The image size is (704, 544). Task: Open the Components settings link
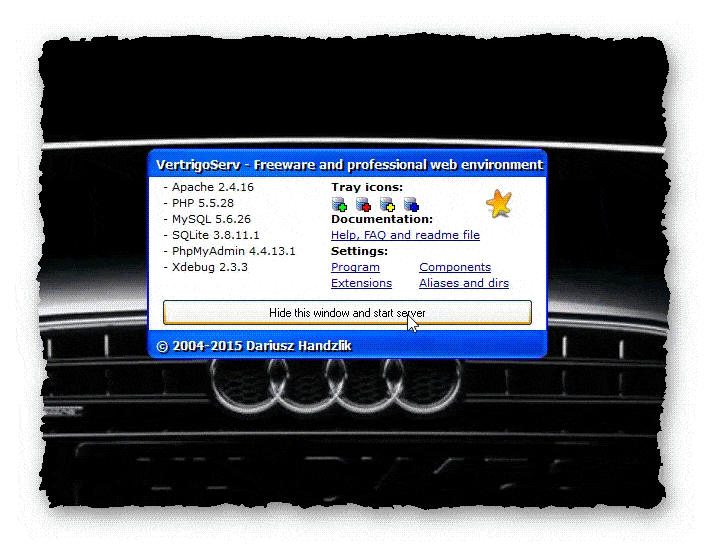coord(455,267)
